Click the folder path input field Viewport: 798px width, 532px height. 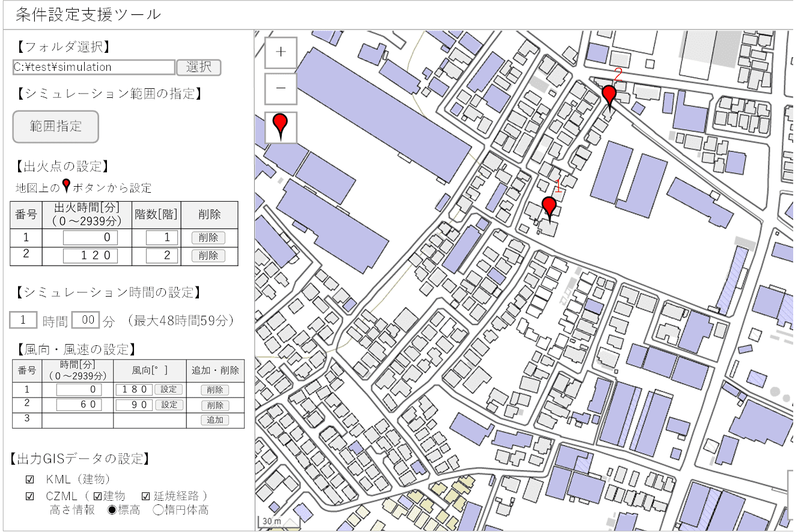(94, 67)
